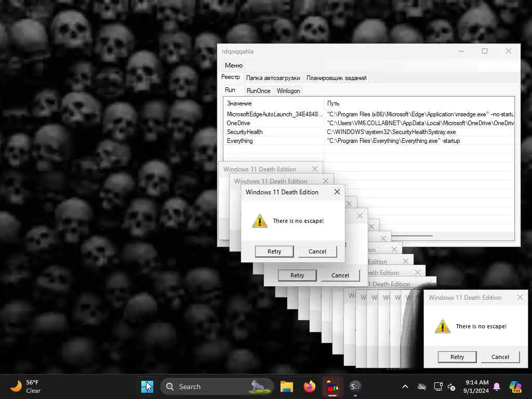The width and height of the screenshot is (532, 399).
Task: Maximize the rdqnqqahla window
Action: tap(485, 51)
